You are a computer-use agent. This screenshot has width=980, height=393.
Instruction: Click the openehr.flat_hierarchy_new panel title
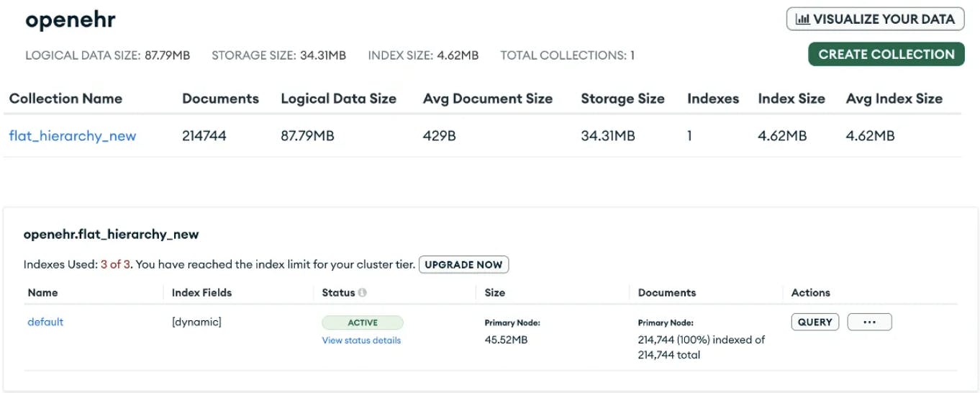[x=111, y=234]
